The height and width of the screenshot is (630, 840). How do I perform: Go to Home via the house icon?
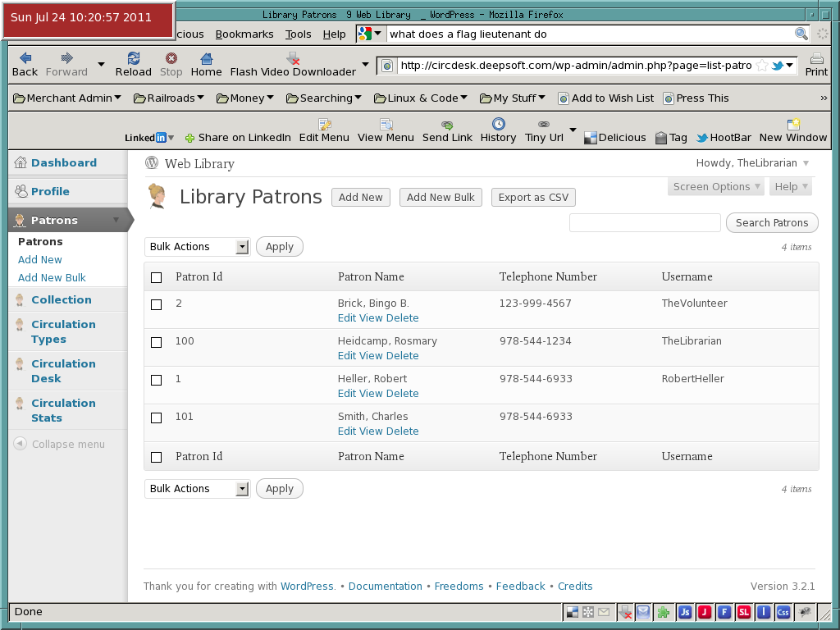(206, 58)
